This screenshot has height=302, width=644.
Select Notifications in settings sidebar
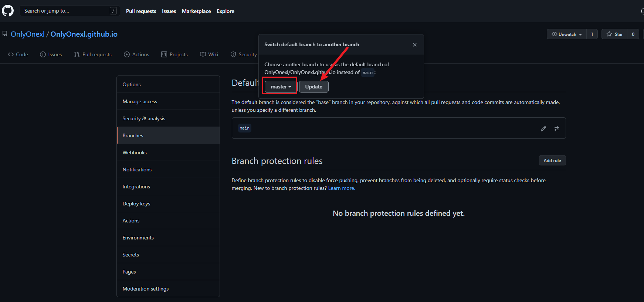(x=168, y=170)
